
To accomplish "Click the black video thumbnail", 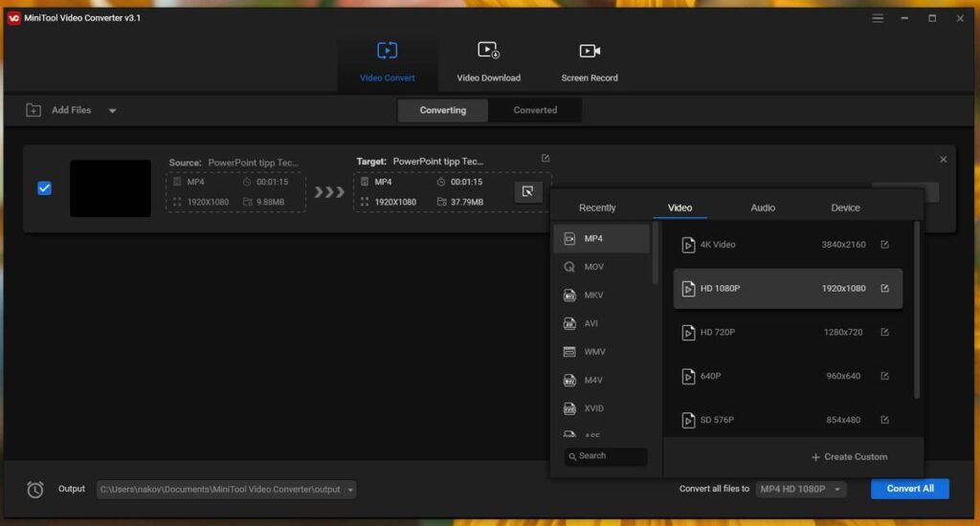I will [x=110, y=188].
